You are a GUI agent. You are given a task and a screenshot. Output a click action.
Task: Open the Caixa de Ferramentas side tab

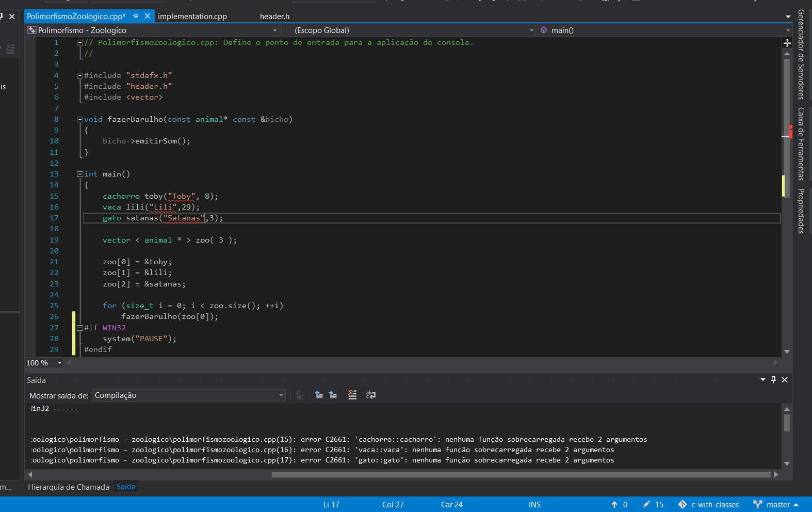801,144
